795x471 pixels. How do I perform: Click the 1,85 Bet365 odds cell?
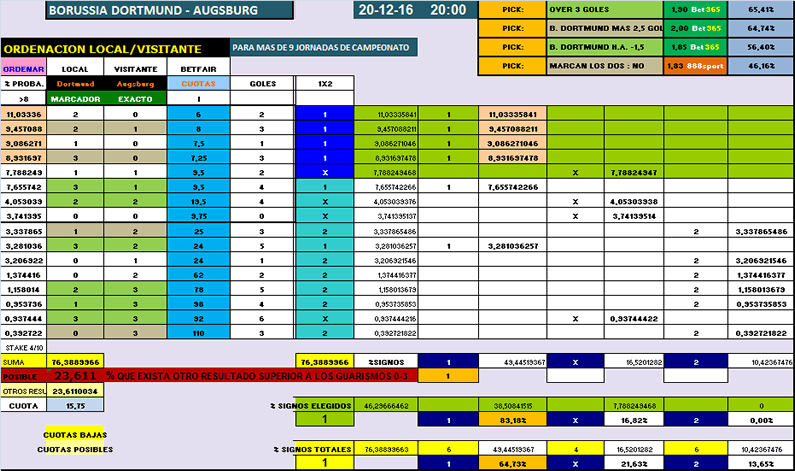click(x=696, y=47)
